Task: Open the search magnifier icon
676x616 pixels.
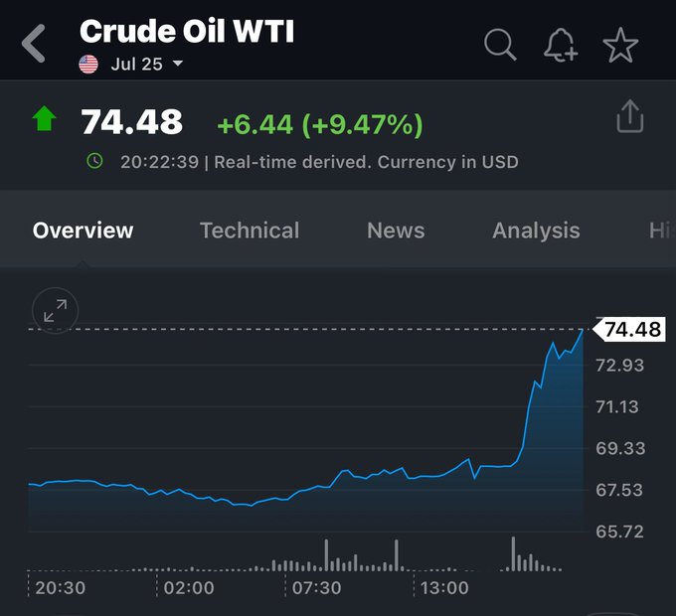Action: [x=500, y=45]
